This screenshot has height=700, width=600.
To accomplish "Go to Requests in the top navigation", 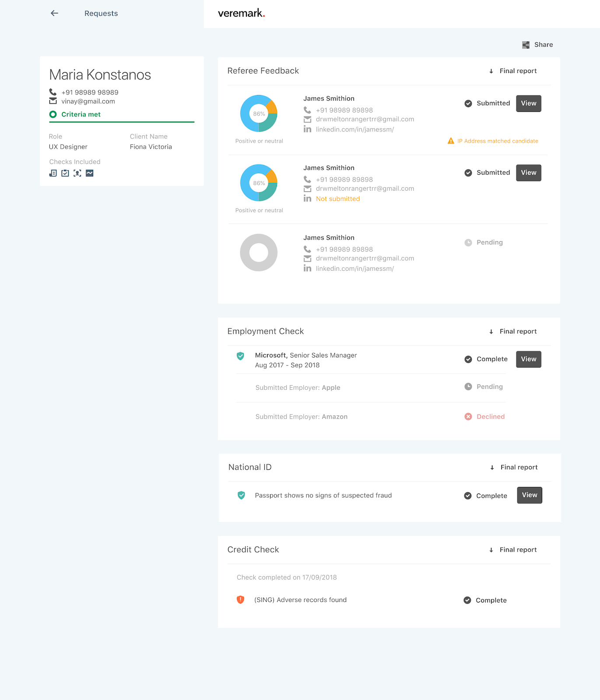I will 101,13.
